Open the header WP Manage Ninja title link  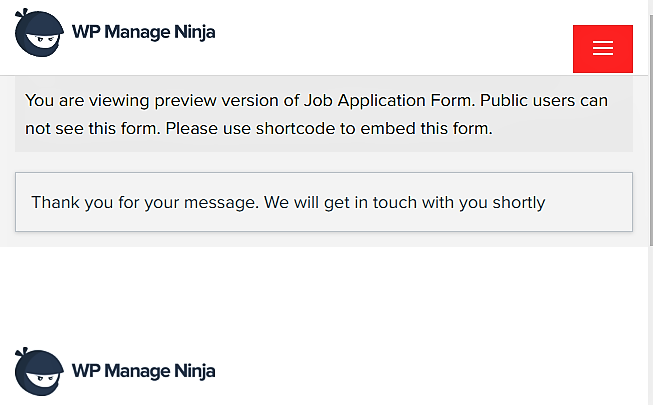143,32
